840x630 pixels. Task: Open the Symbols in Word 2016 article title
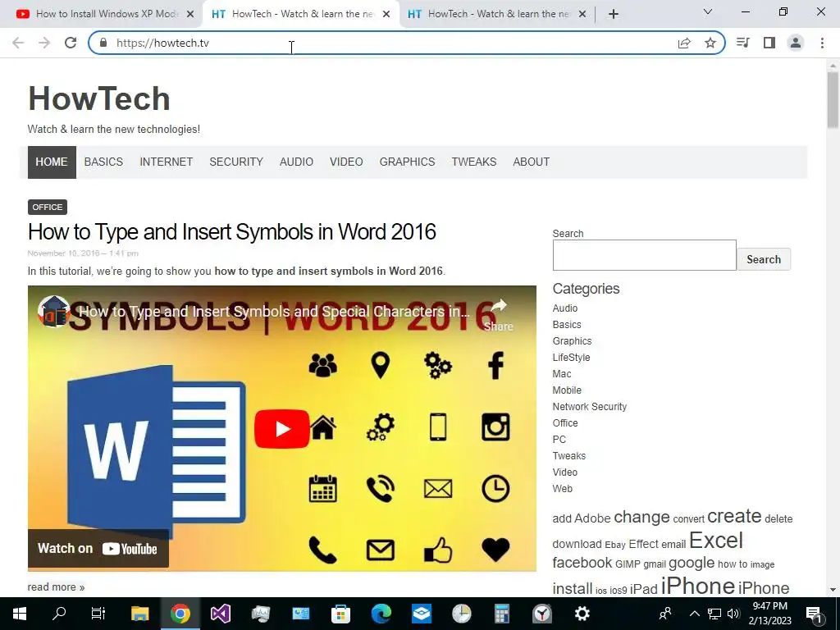pos(232,232)
